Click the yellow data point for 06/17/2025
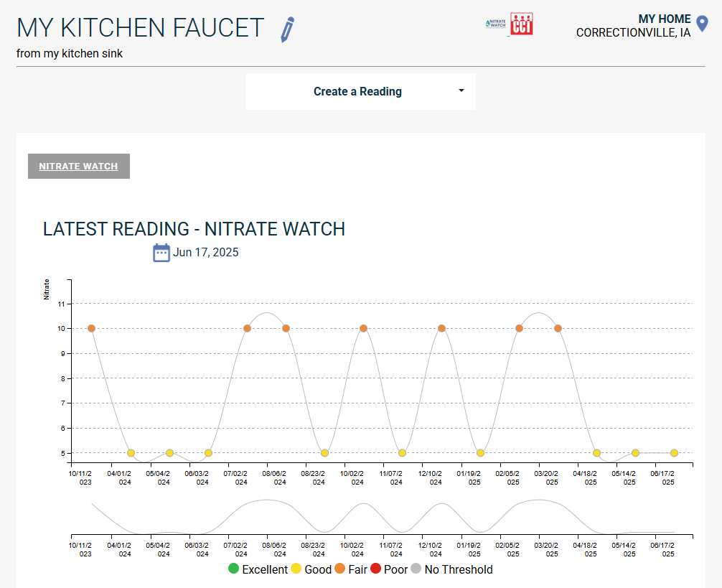This screenshot has height=588, width=722. [x=674, y=453]
